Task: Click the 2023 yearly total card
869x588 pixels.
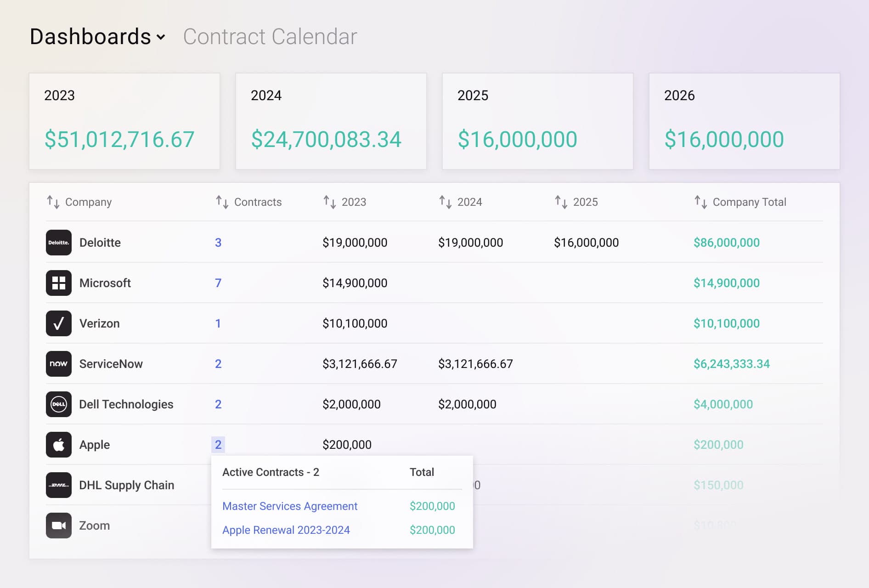Action: (x=124, y=121)
